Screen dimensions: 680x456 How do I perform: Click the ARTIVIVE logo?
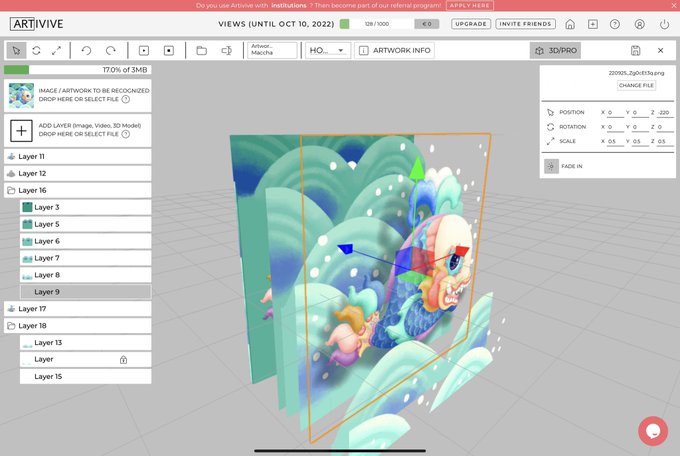coord(37,24)
